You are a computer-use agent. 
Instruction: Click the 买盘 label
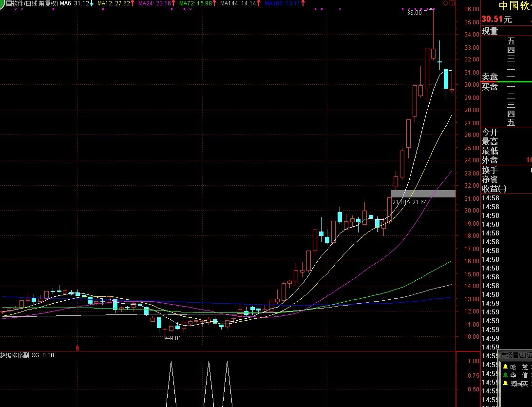pos(490,87)
